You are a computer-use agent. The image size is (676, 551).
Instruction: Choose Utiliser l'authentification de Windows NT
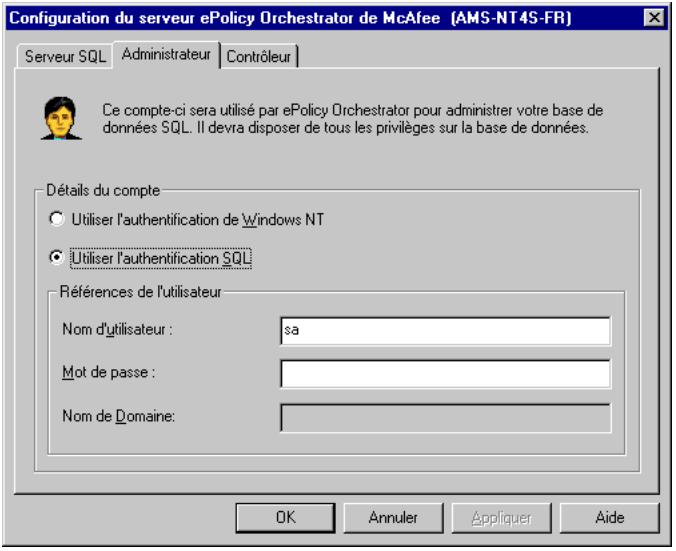click(x=186, y=219)
